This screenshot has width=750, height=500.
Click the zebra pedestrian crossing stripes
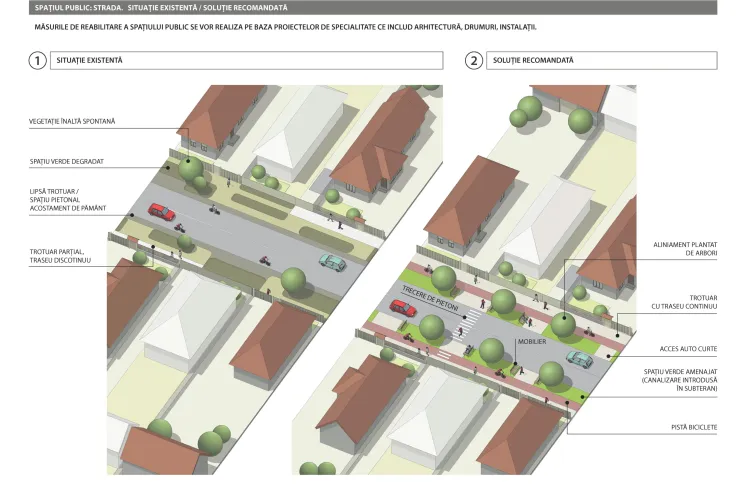(x=465, y=325)
